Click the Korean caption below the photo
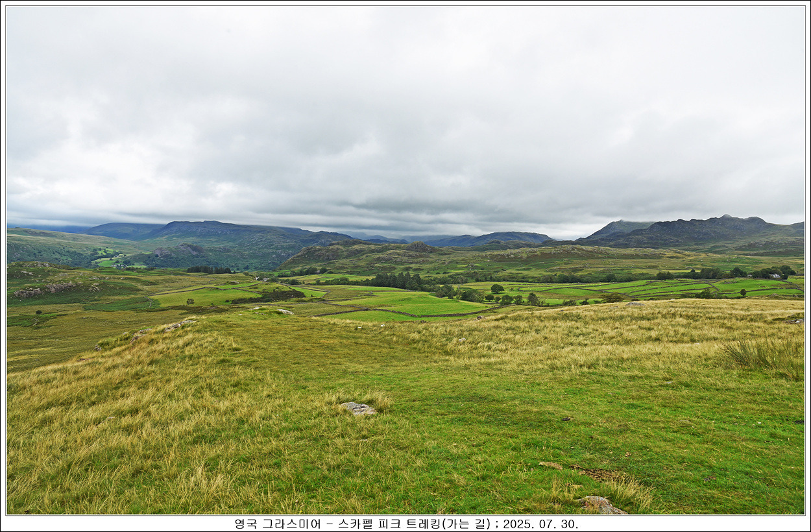 point(405,524)
